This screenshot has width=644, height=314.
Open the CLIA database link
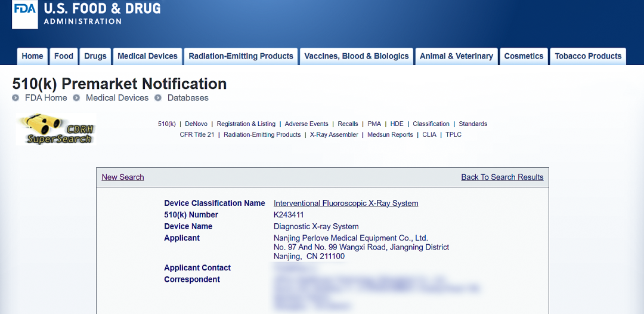(x=429, y=134)
